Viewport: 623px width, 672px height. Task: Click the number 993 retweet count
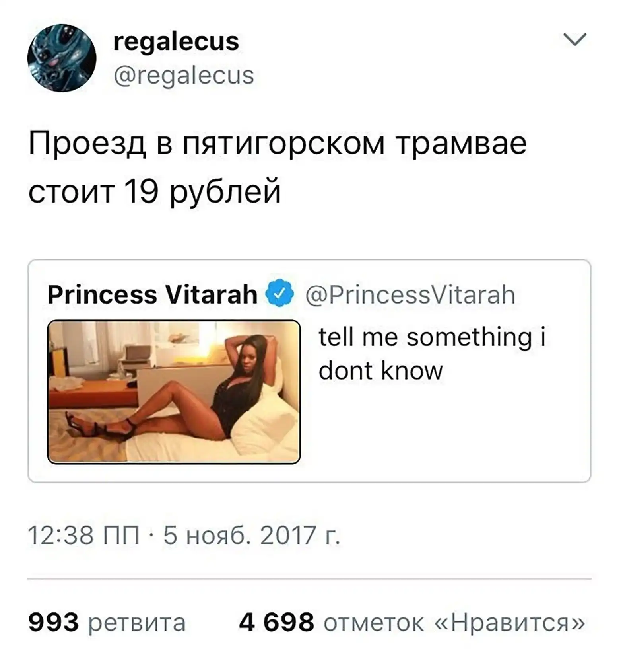pos(54,622)
